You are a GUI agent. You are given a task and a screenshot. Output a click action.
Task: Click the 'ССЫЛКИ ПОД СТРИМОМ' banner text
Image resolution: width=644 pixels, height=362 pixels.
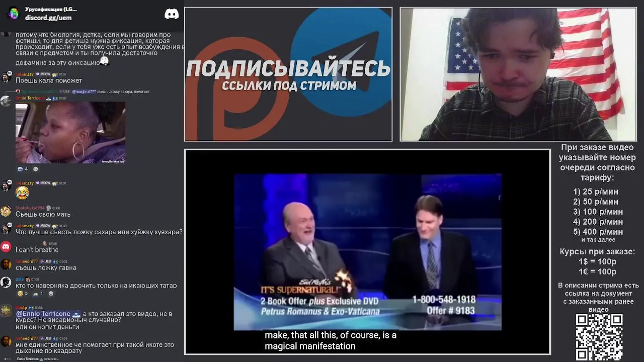point(289,85)
